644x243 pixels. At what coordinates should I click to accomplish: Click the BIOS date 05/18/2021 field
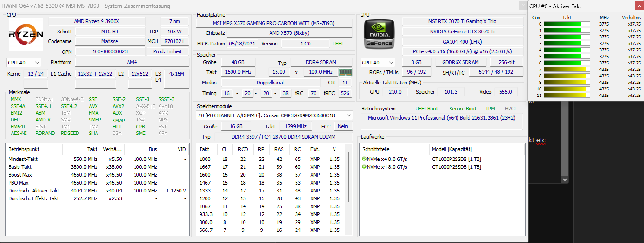tap(242, 44)
